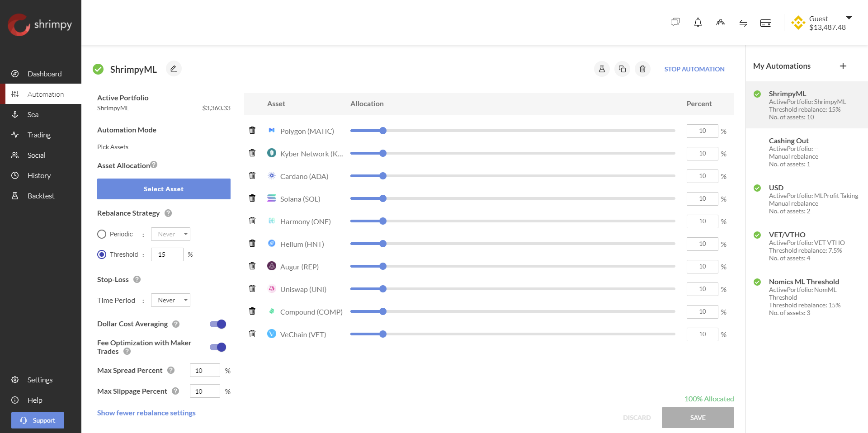Select the Periodic rebalance radio button
868x433 pixels.
click(x=102, y=234)
